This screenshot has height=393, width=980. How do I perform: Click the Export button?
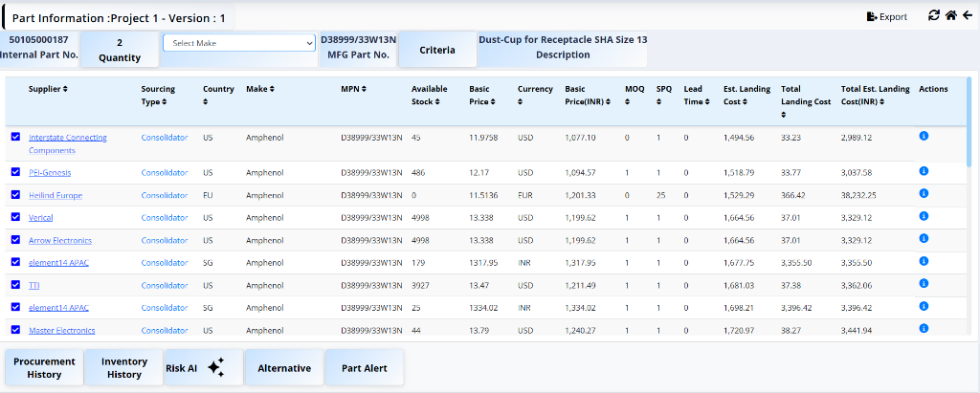pyautogui.click(x=886, y=16)
